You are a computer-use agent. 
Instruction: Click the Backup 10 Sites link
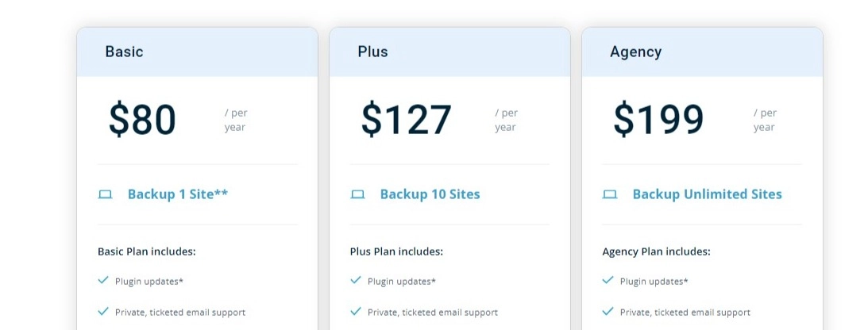[x=430, y=194]
